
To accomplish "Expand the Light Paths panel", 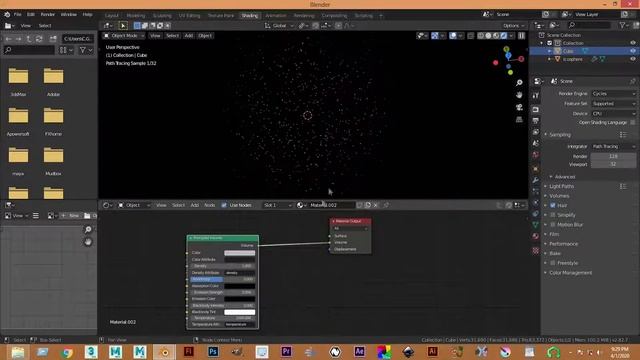I will [x=561, y=187].
